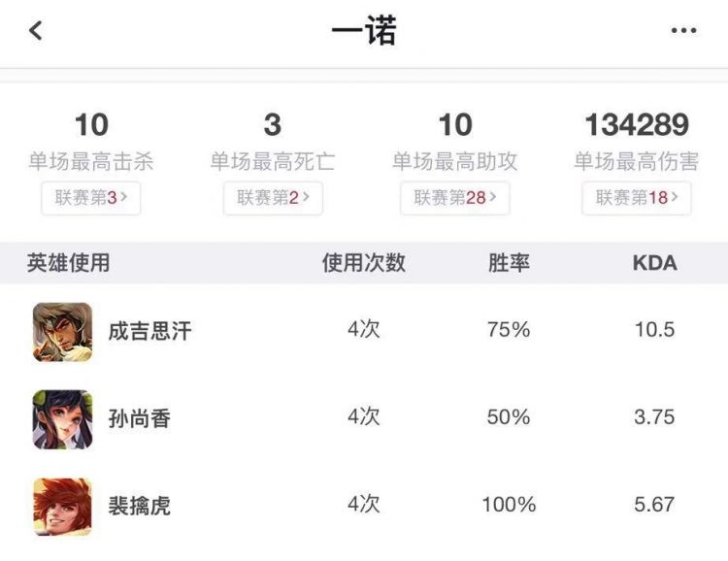Click the 单场最高击杀 label

click(x=91, y=162)
